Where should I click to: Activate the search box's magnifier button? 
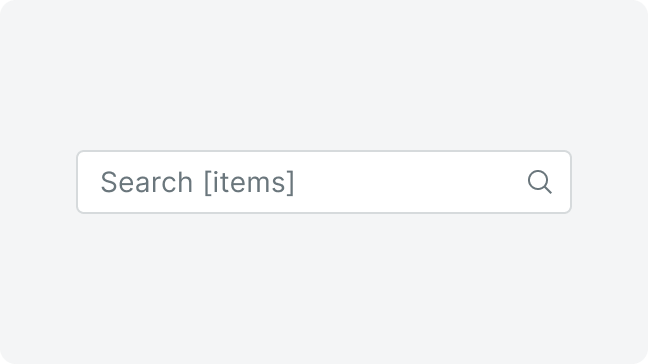coord(539,182)
